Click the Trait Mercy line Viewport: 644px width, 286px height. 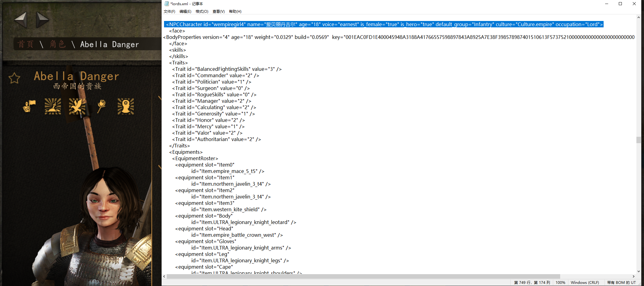point(208,126)
